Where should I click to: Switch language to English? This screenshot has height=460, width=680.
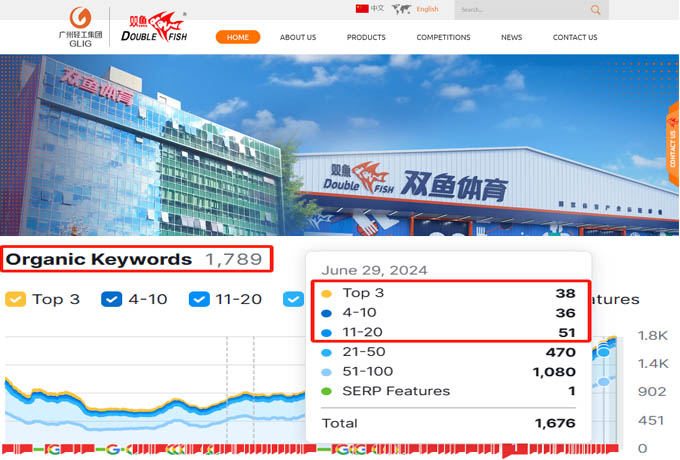427,9
